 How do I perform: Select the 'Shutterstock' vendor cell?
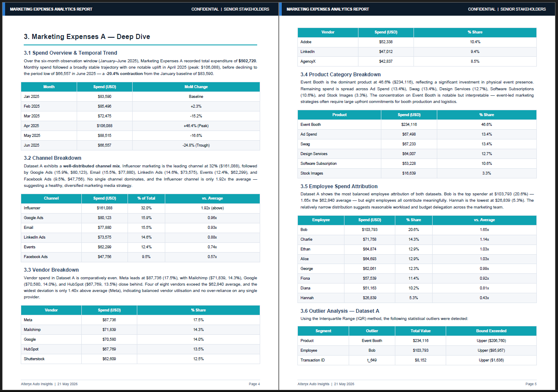click(x=51, y=359)
